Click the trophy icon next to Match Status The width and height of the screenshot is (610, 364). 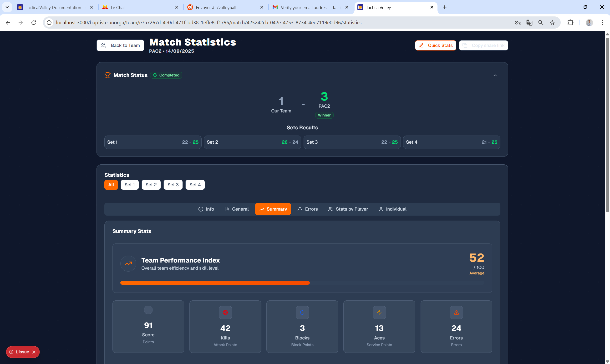[x=107, y=75]
